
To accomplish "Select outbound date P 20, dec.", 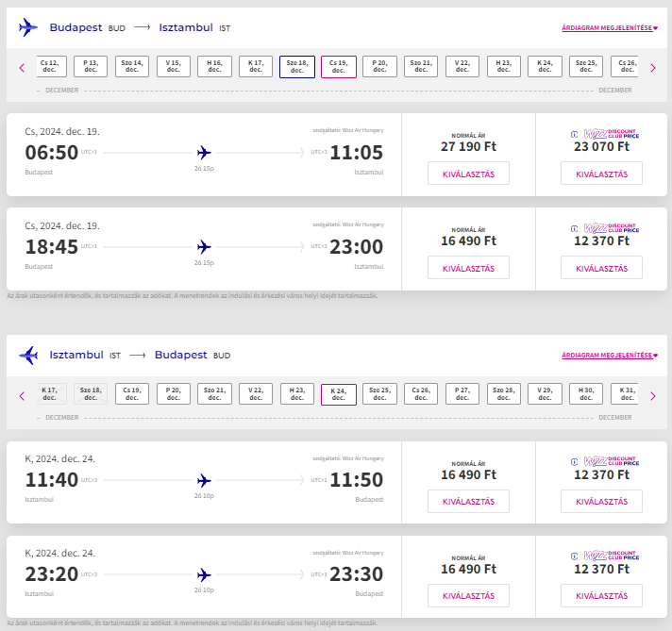I will (x=379, y=66).
